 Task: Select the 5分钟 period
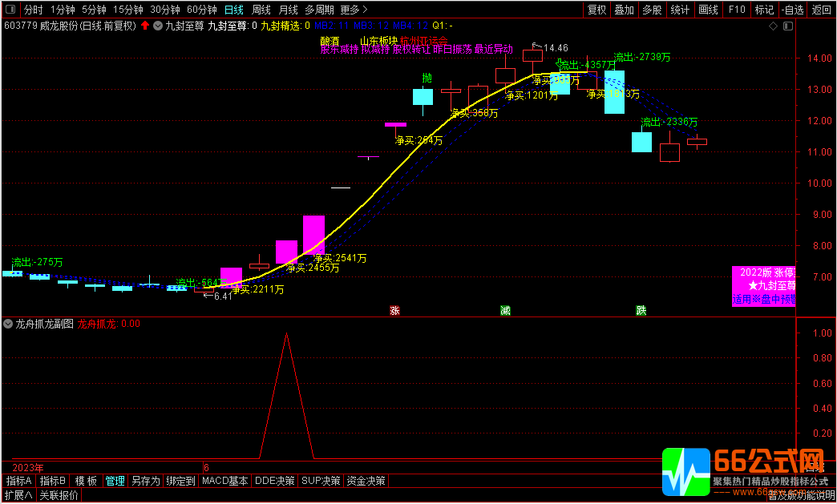point(94,10)
